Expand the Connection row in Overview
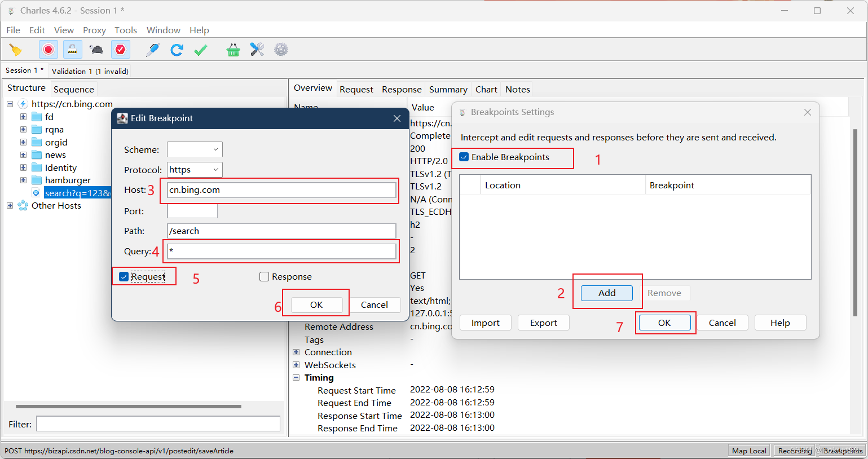The image size is (868, 459). (x=296, y=352)
